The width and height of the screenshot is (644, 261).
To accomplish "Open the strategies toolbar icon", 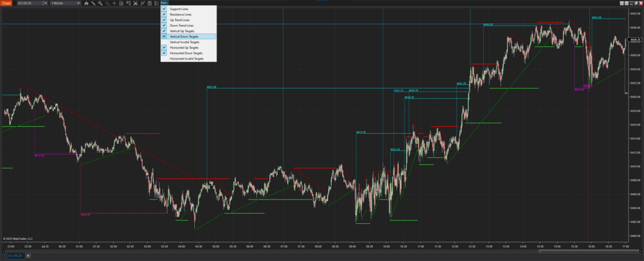I will tap(135, 3).
